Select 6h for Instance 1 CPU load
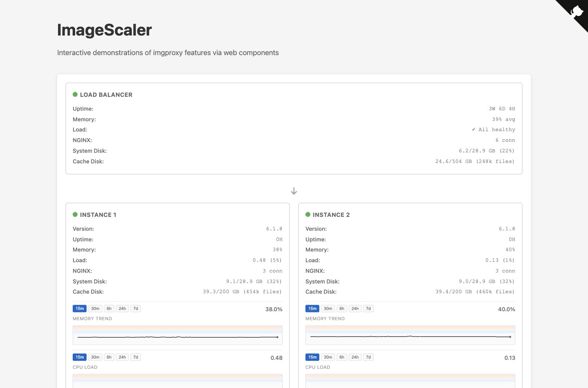 click(109, 357)
